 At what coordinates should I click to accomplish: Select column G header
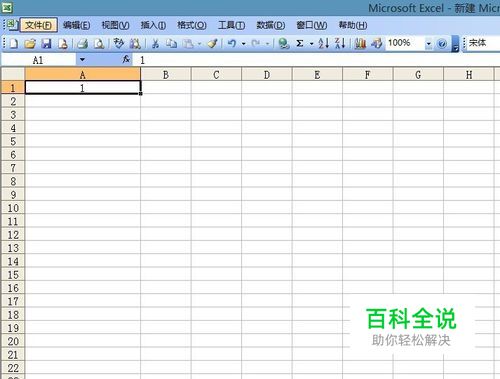click(x=418, y=75)
